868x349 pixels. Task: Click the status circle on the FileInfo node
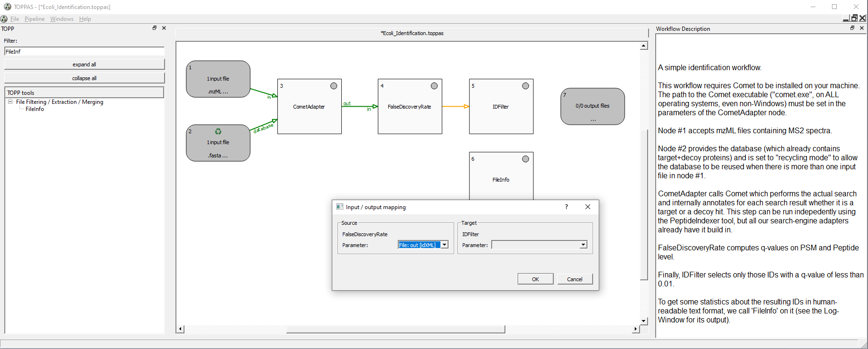coord(525,159)
